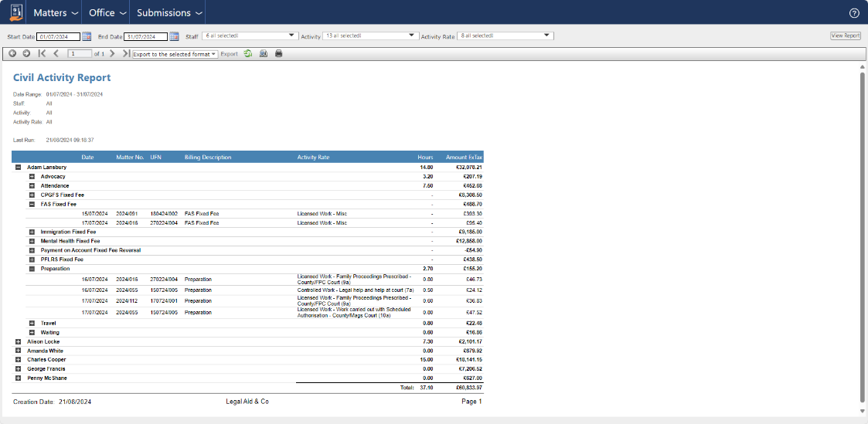
Task: Click the View Report button
Action: pyautogui.click(x=846, y=36)
